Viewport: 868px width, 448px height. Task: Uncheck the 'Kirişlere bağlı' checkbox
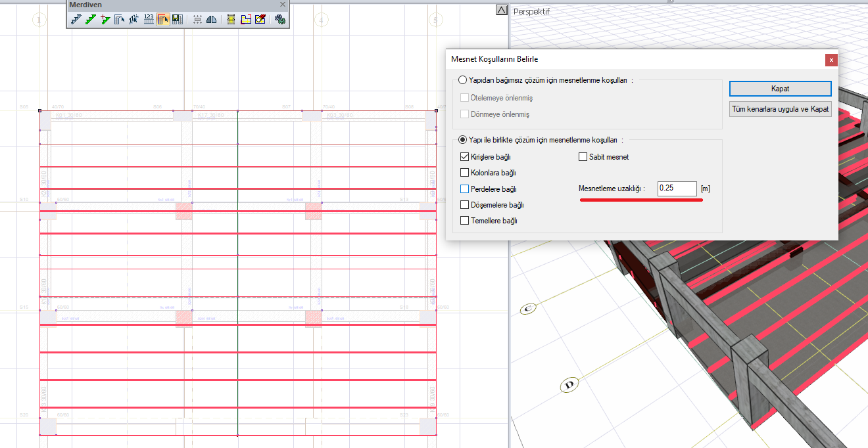click(465, 157)
